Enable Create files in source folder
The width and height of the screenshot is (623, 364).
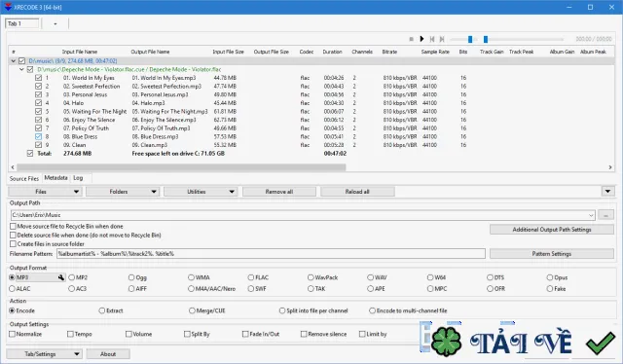tap(13, 243)
